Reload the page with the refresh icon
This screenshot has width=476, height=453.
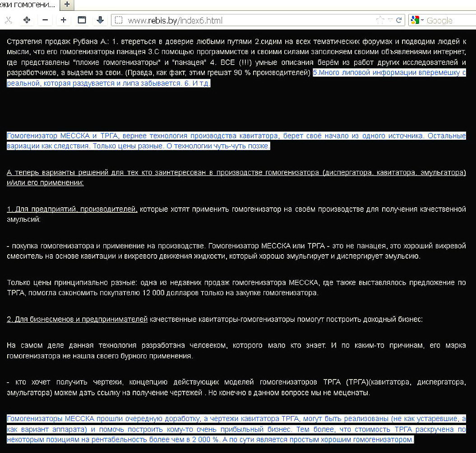click(x=399, y=20)
